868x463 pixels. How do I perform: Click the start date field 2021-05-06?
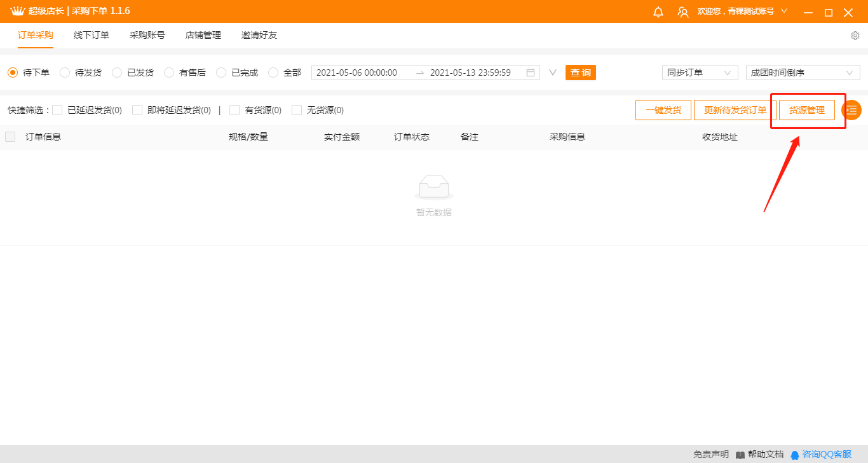[x=356, y=73]
